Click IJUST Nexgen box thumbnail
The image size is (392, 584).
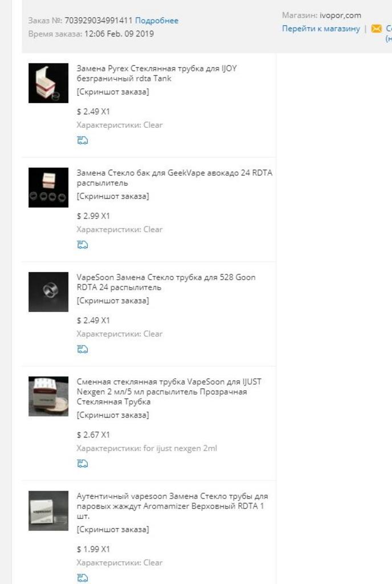[x=48, y=396]
